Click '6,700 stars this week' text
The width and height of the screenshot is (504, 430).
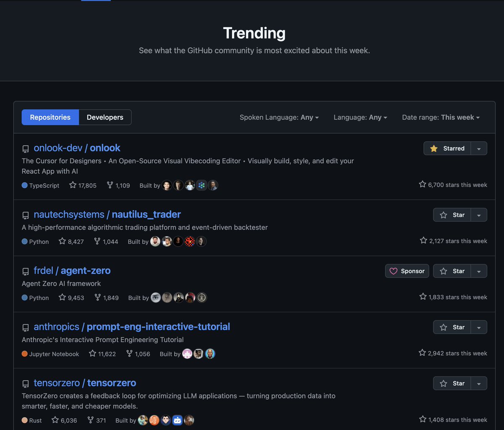click(453, 185)
